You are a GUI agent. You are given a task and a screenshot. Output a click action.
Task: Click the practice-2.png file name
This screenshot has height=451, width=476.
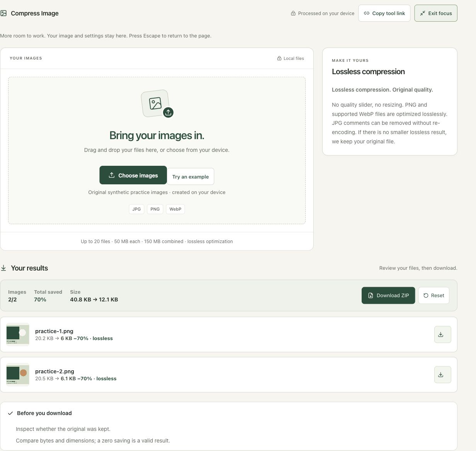pyautogui.click(x=54, y=371)
